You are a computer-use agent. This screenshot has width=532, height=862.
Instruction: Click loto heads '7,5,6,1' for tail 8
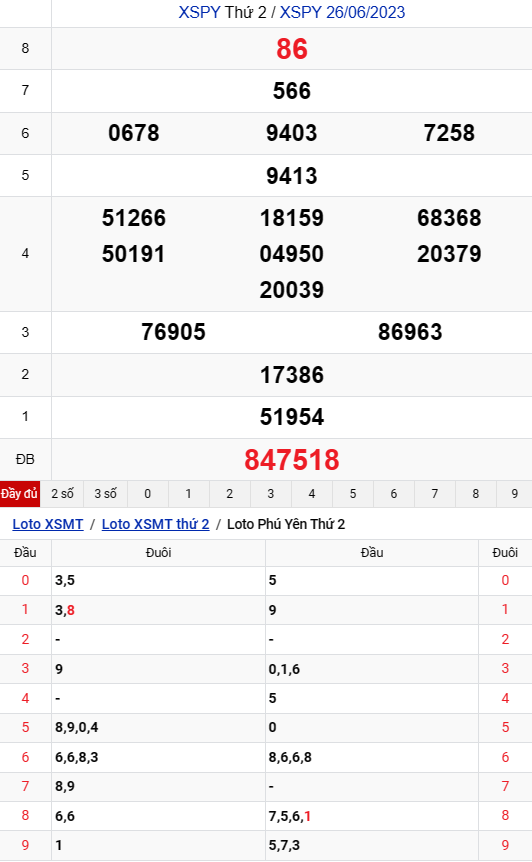[x=290, y=816]
